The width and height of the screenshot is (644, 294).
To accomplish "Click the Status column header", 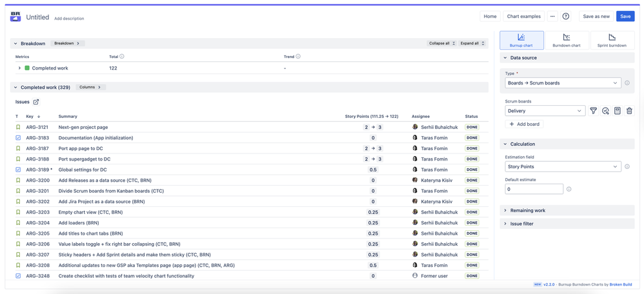I will (x=471, y=117).
